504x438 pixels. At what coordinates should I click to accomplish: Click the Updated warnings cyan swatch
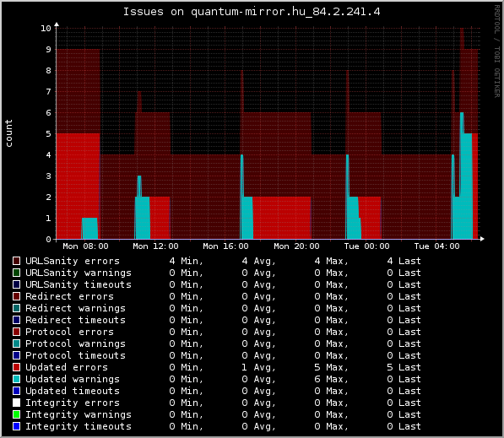16,379
